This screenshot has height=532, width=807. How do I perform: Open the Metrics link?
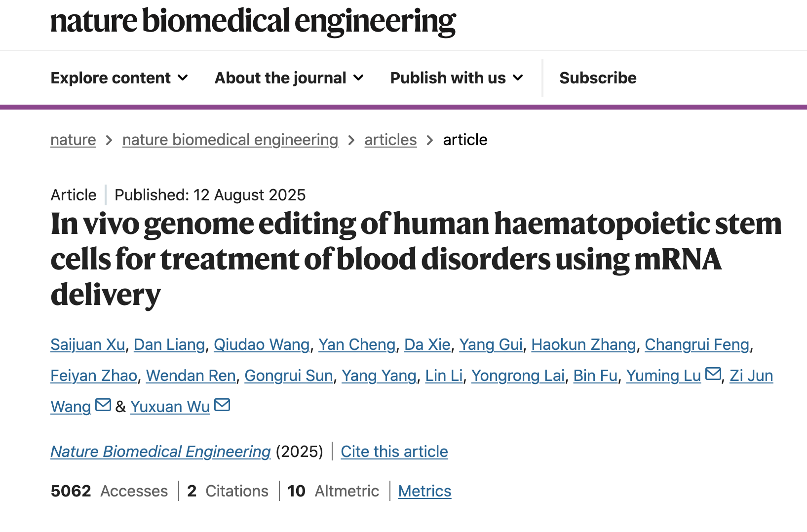click(424, 491)
